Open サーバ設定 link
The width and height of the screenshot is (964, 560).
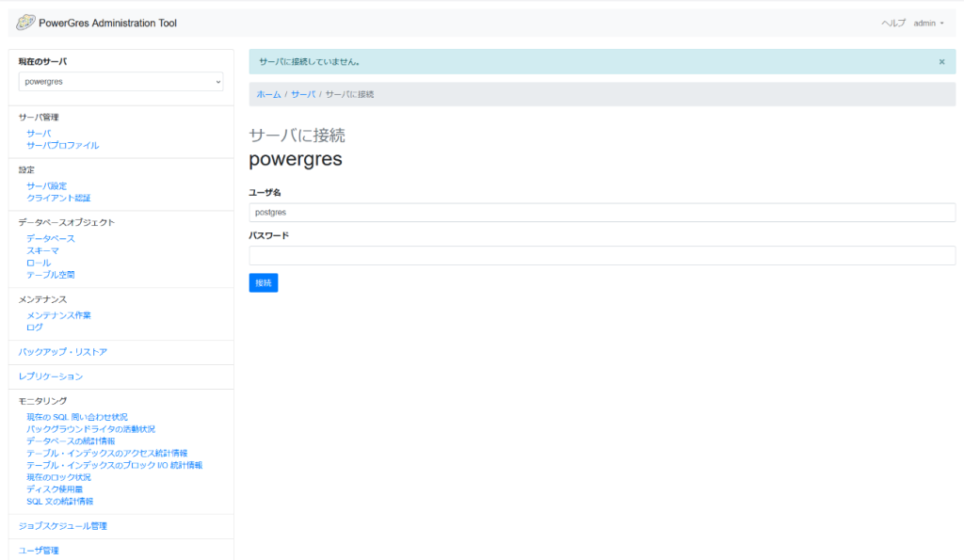click(47, 185)
